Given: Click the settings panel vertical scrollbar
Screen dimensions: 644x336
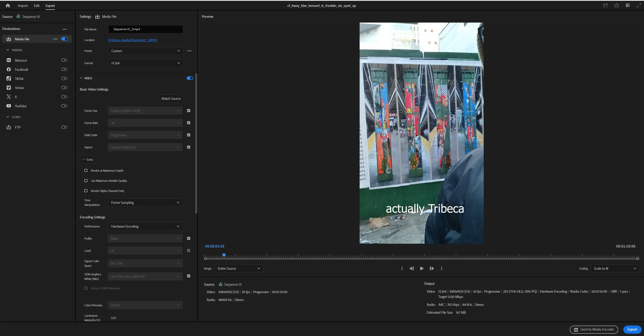Looking at the screenshot, I should click(x=196, y=144).
